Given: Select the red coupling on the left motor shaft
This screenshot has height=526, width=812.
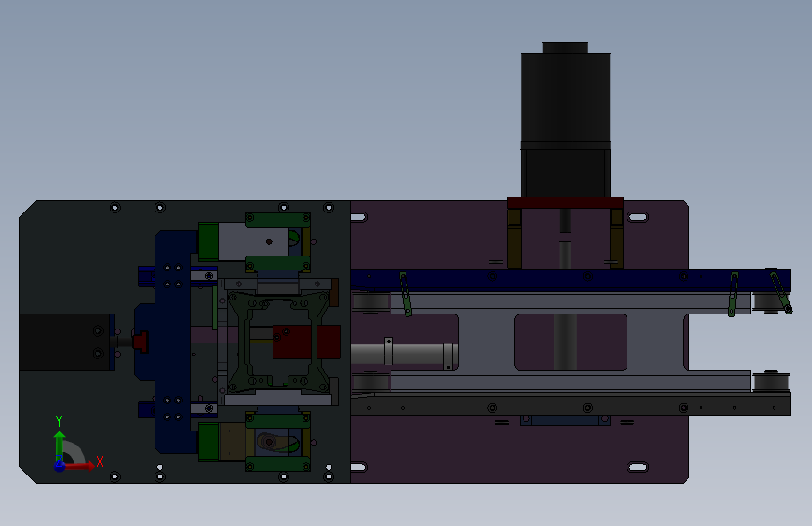Looking at the screenshot, I should tap(140, 342).
